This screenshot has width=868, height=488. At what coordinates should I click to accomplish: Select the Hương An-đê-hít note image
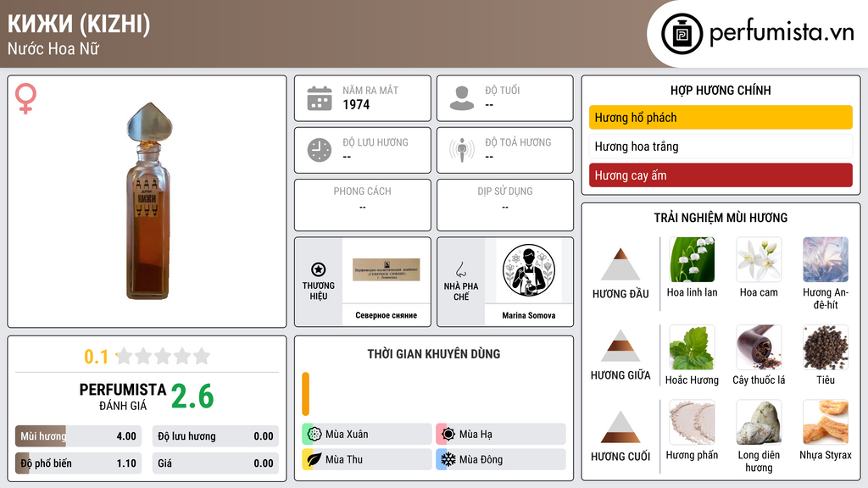(x=826, y=259)
